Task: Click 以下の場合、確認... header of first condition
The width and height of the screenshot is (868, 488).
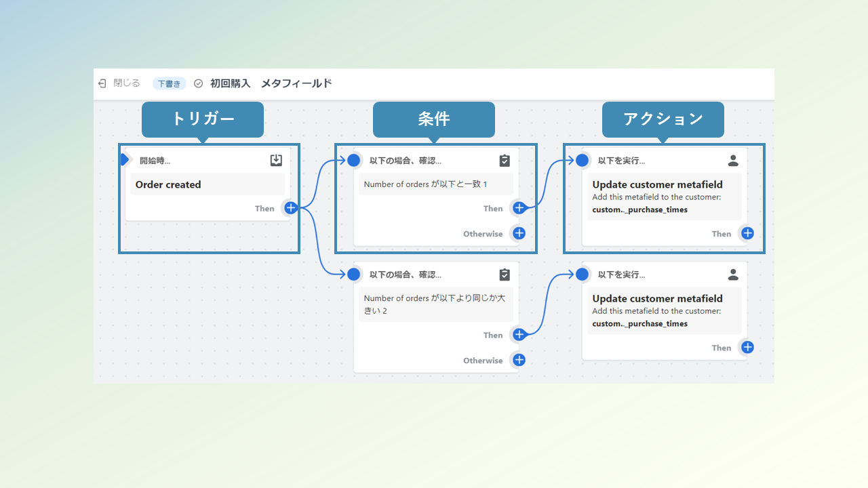Action: pos(406,161)
